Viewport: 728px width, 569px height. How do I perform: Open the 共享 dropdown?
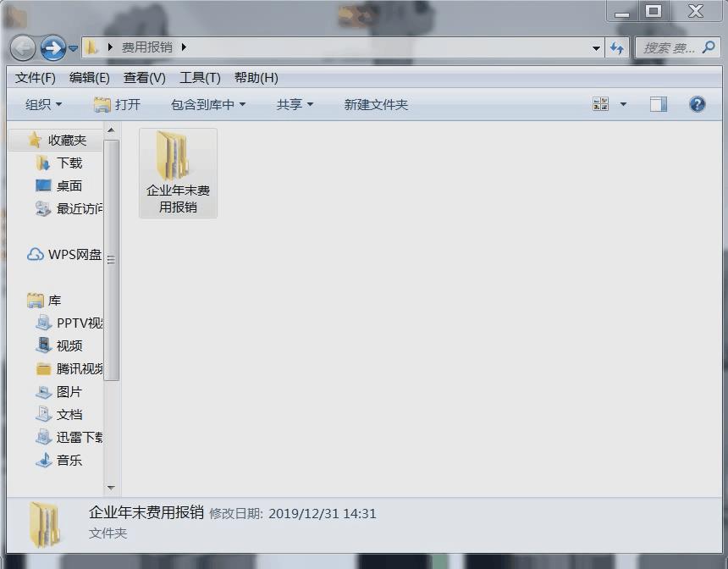click(x=295, y=103)
